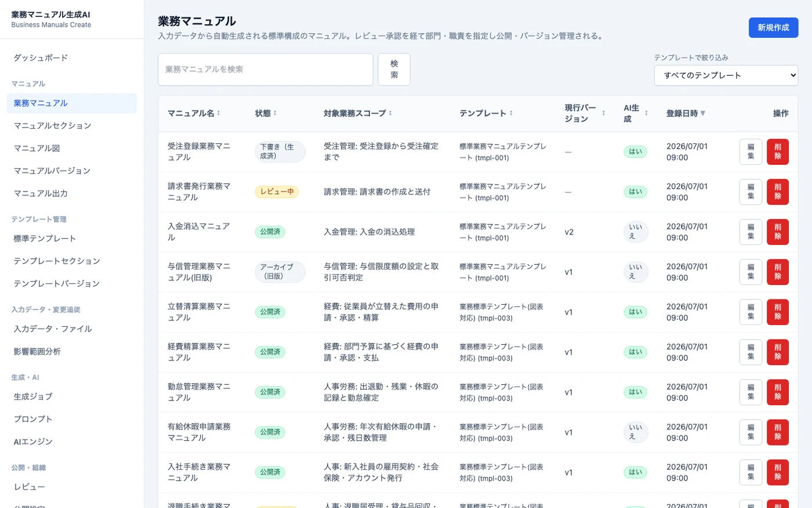Delete 請求書発行業務マニュアル row
The height and width of the screenshot is (508, 812).
point(778,192)
